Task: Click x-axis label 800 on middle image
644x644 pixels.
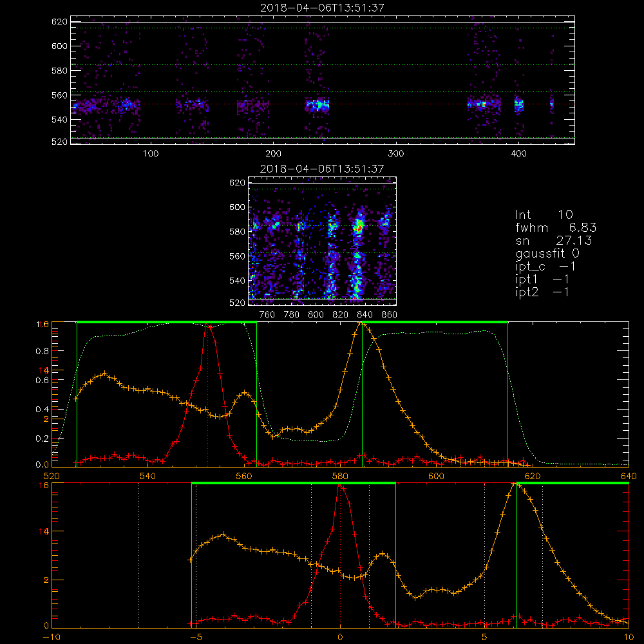Action: click(x=316, y=315)
